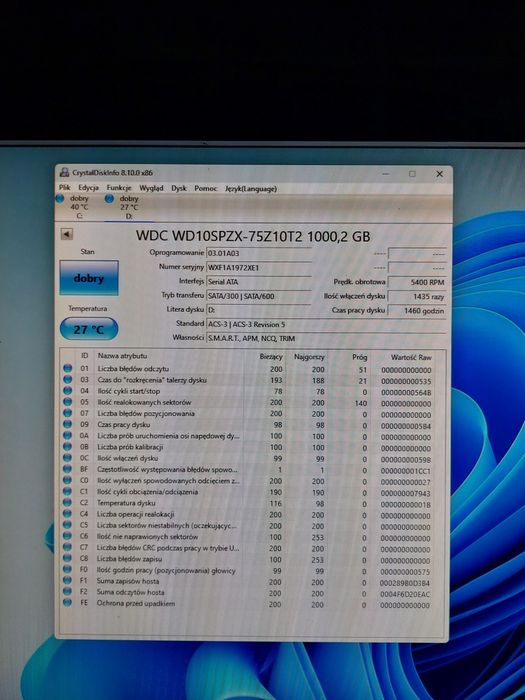Click the transfer mode field SATA/300 | SATA/600

point(258,296)
